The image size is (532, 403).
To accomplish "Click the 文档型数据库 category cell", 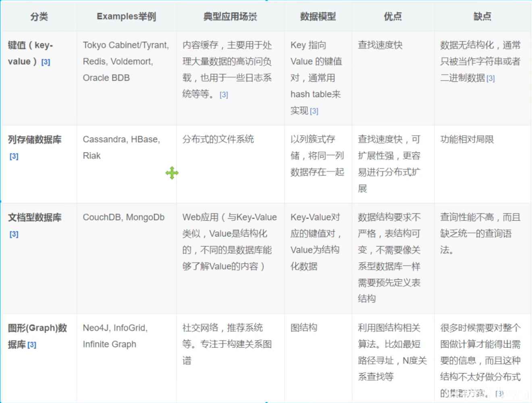I will (39, 258).
